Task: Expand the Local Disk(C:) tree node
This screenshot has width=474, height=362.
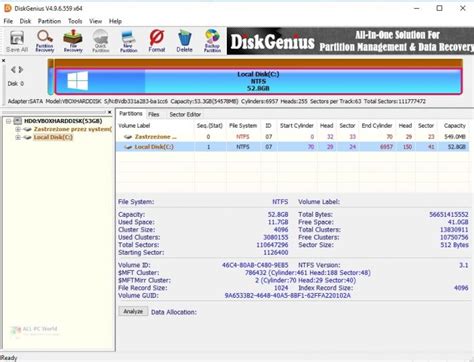Action: pos(18,137)
